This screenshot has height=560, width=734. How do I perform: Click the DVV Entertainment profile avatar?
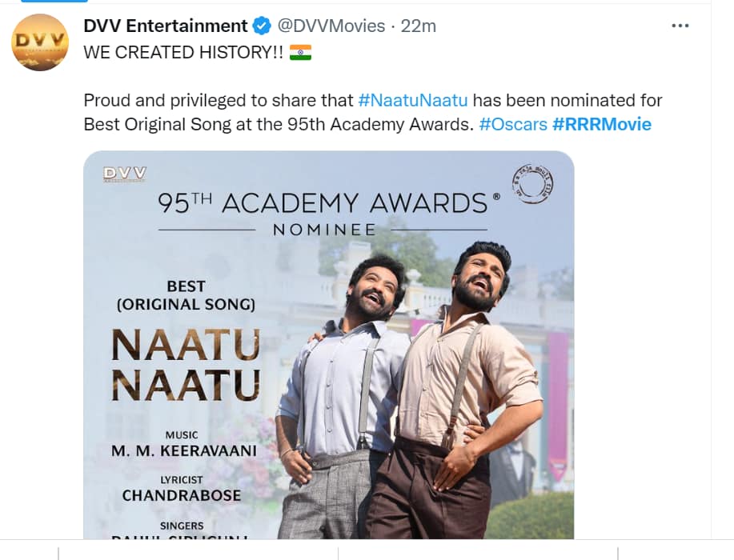(40, 42)
